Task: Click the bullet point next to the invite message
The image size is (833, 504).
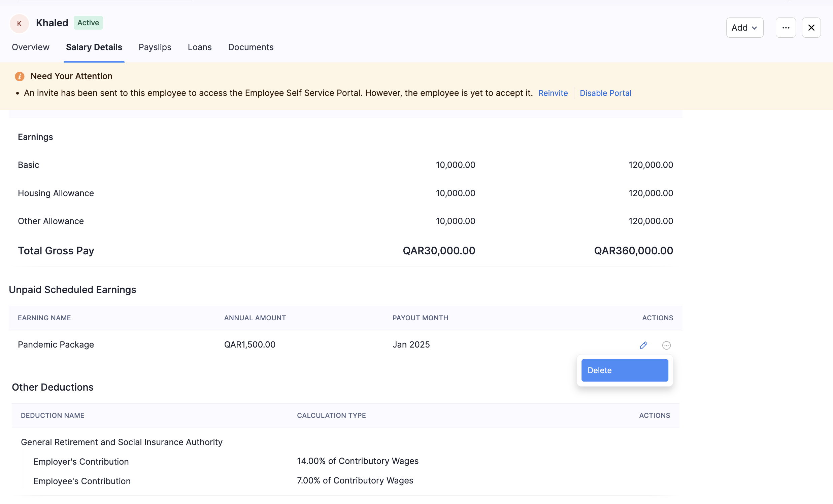Action: [x=18, y=93]
